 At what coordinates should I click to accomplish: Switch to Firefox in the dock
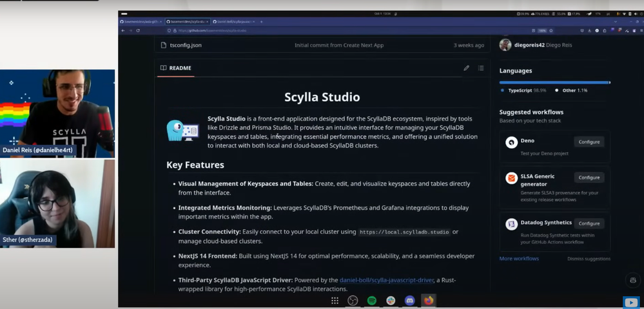(429, 301)
